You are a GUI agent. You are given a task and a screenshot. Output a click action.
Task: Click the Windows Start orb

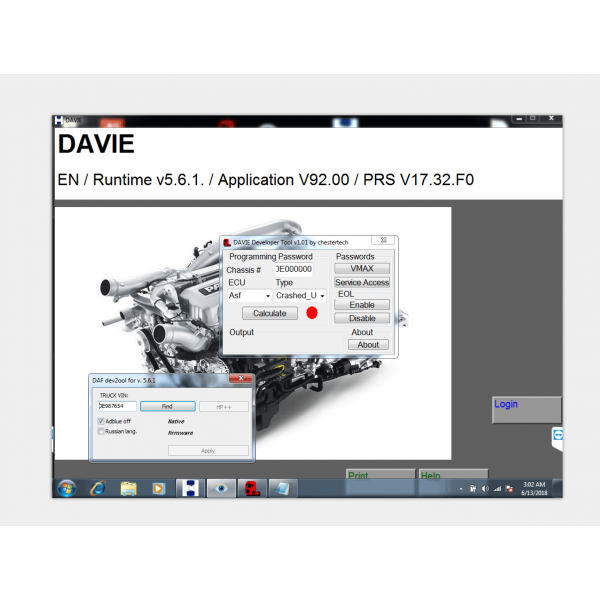(67, 488)
